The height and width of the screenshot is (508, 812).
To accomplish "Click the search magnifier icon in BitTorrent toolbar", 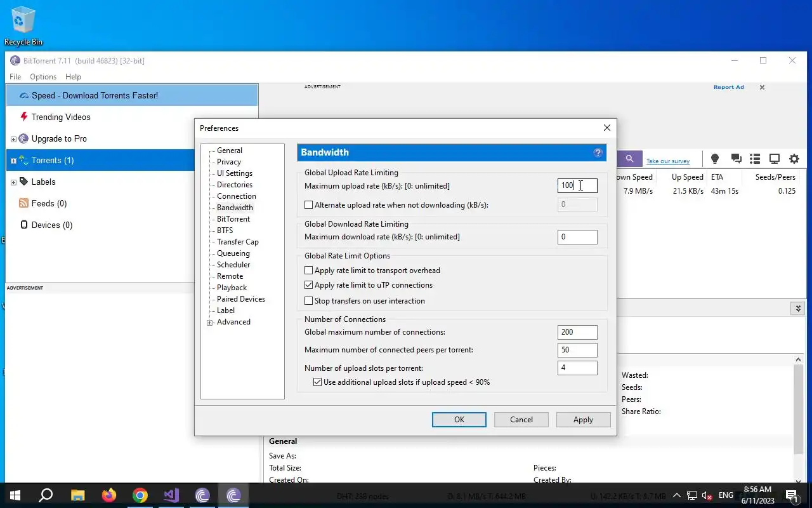I will click(629, 159).
